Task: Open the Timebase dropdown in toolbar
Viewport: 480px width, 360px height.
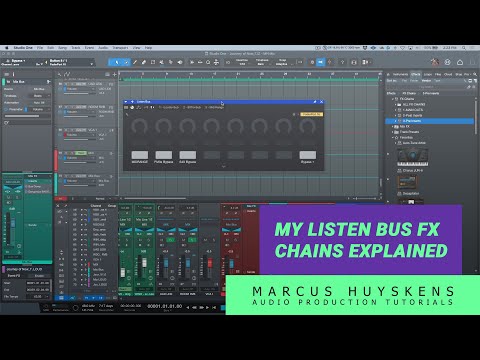Action: pyautogui.click(x=262, y=62)
